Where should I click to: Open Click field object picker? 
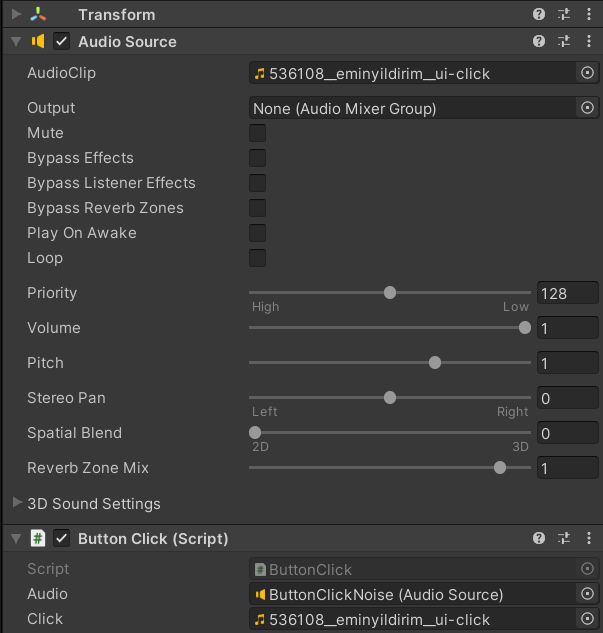[587, 620]
